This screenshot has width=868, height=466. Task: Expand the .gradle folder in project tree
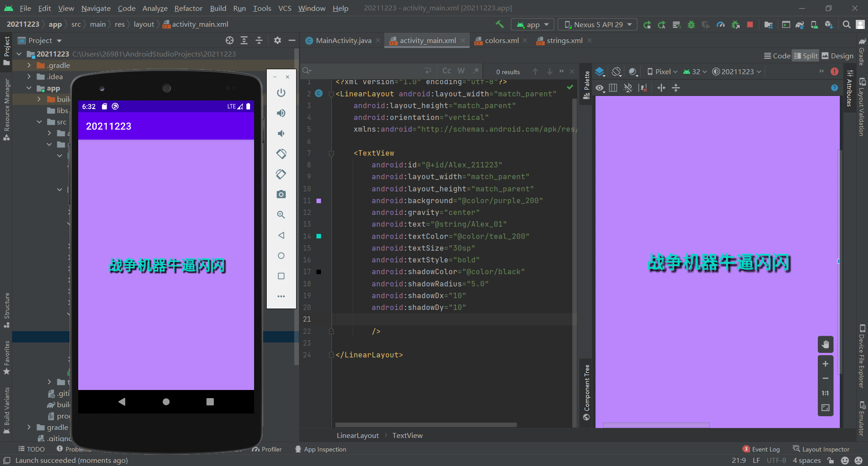[x=29, y=65]
